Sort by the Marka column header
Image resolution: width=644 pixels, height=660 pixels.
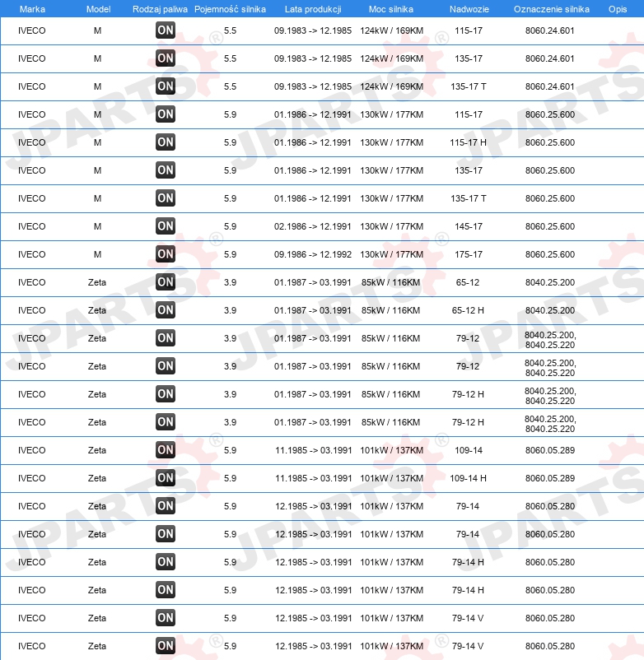pyautogui.click(x=32, y=9)
